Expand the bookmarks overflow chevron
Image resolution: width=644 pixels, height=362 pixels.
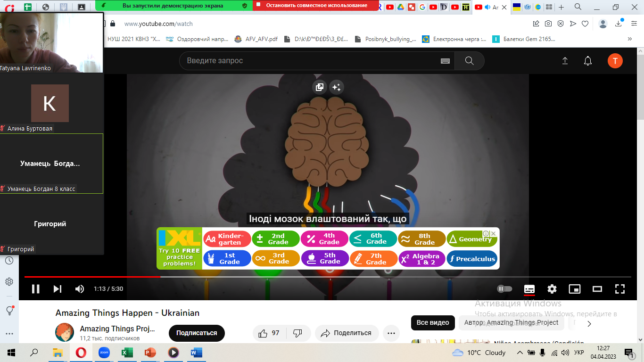[x=630, y=39]
